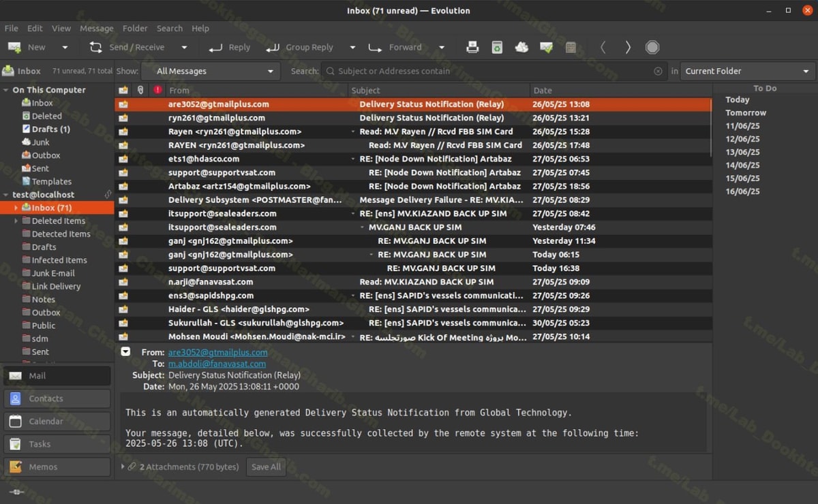Viewport: 818px width, 504px height.
Task: Open the Link Delivery folder
Action: pos(56,286)
